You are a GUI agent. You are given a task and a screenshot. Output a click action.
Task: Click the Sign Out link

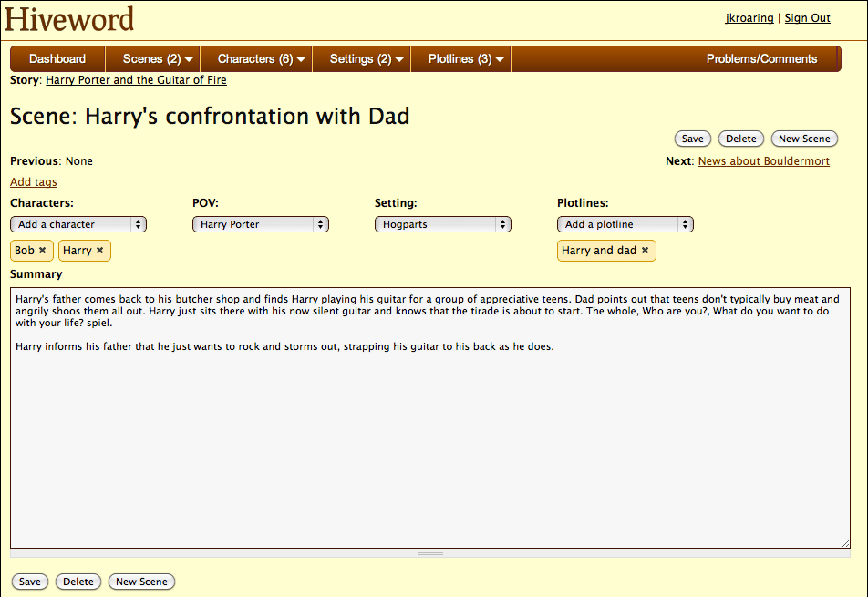807,17
